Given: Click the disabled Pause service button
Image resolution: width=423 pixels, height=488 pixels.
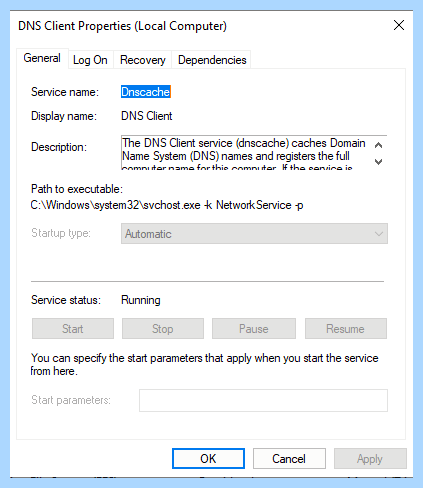Looking at the screenshot, I should [x=254, y=329].
